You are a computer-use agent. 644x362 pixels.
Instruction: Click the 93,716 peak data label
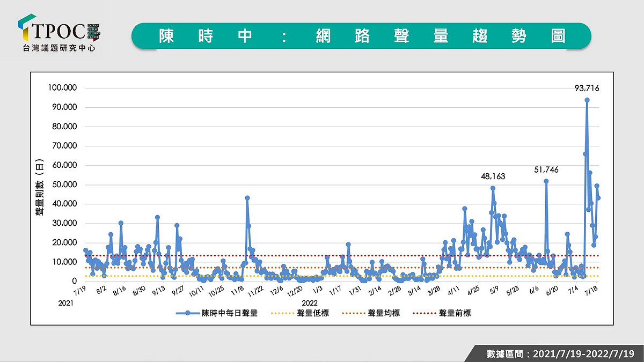point(587,88)
